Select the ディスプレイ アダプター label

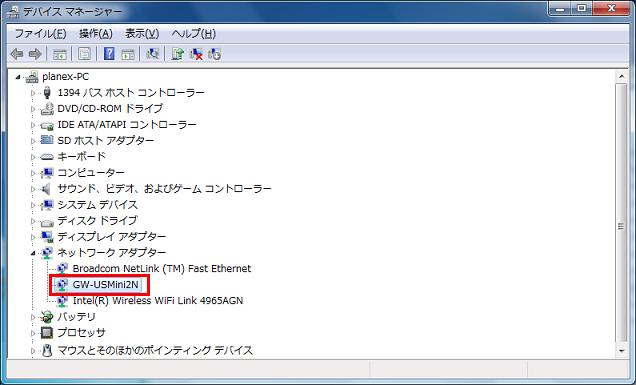[x=112, y=237]
